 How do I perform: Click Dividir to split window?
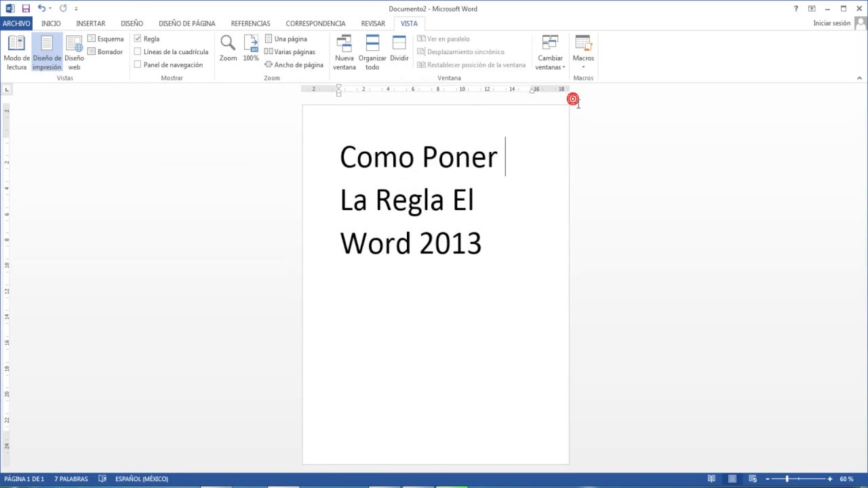399,49
